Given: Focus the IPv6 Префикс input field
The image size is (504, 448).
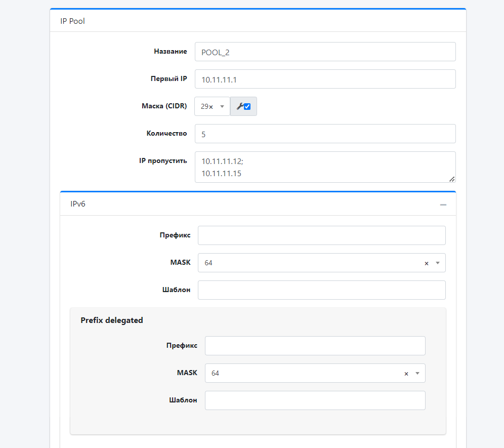Looking at the screenshot, I should click(x=321, y=235).
